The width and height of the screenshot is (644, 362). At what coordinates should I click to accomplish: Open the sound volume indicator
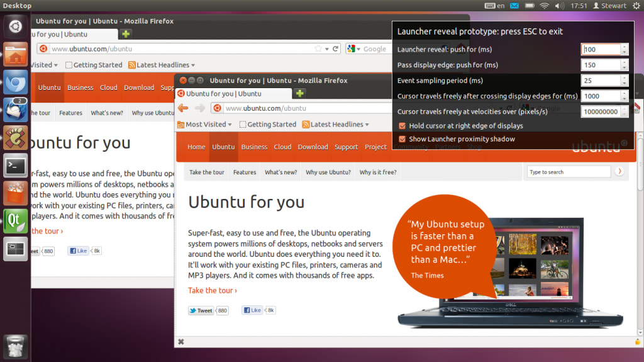(559, 6)
